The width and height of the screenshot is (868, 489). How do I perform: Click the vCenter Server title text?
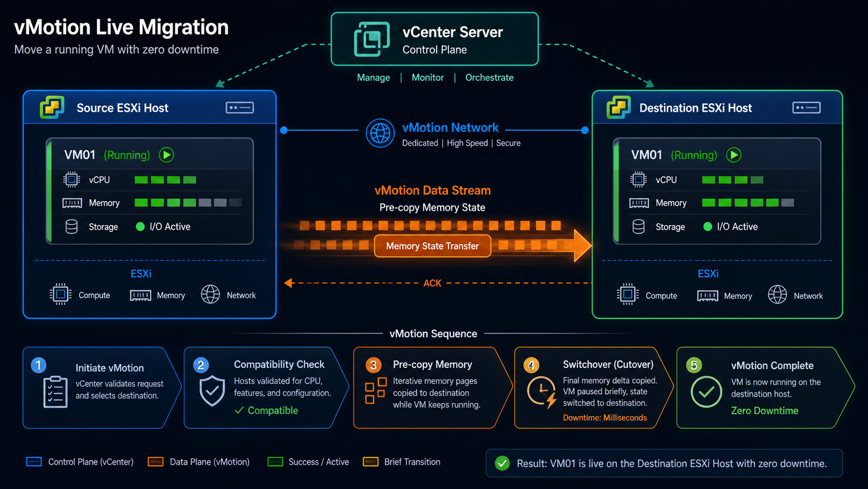[x=453, y=32]
